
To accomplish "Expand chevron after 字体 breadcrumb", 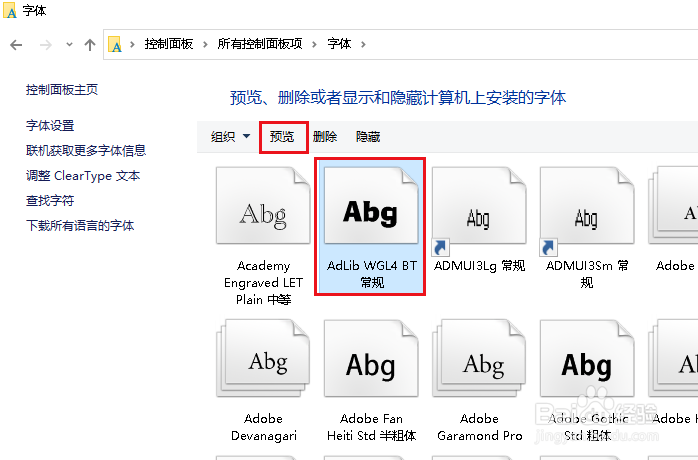I will tap(363, 44).
